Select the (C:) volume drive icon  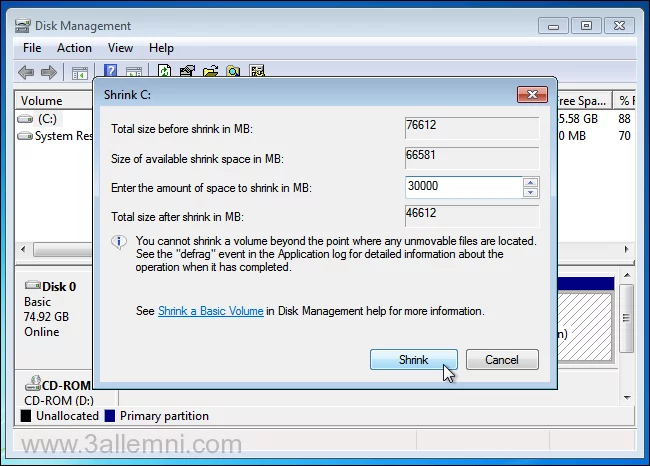[25, 119]
